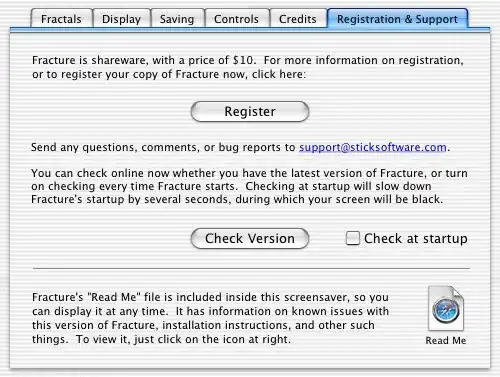Click the line beginning 'Fracture's "Read Me" file is included'
Viewport: 500px width, 377px height.
point(210,297)
